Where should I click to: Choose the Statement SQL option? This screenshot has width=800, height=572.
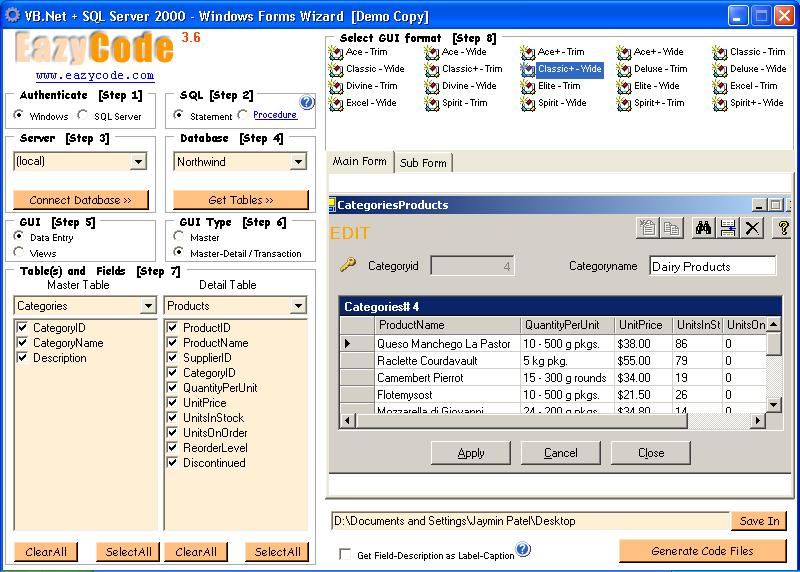coord(178,115)
